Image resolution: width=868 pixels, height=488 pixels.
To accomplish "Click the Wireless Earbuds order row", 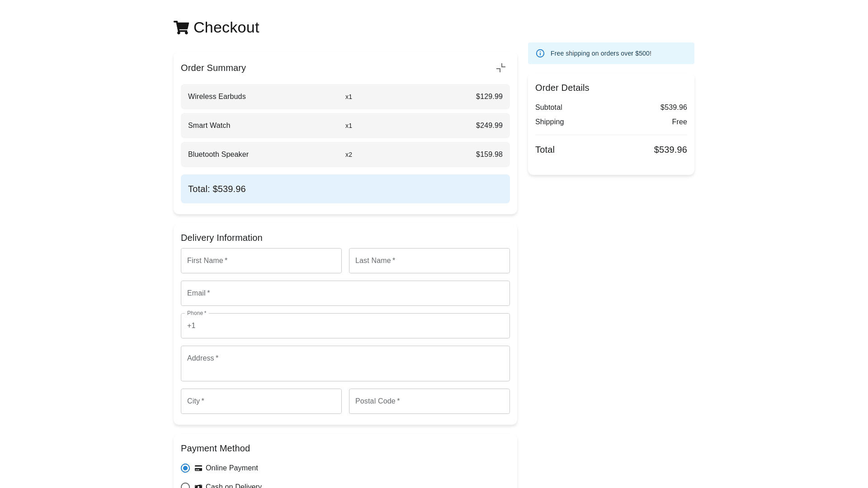I will click(345, 97).
